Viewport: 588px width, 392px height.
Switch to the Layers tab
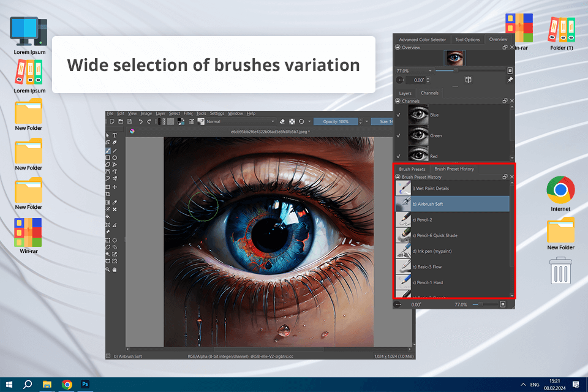pyautogui.click(x=405, y=93)
